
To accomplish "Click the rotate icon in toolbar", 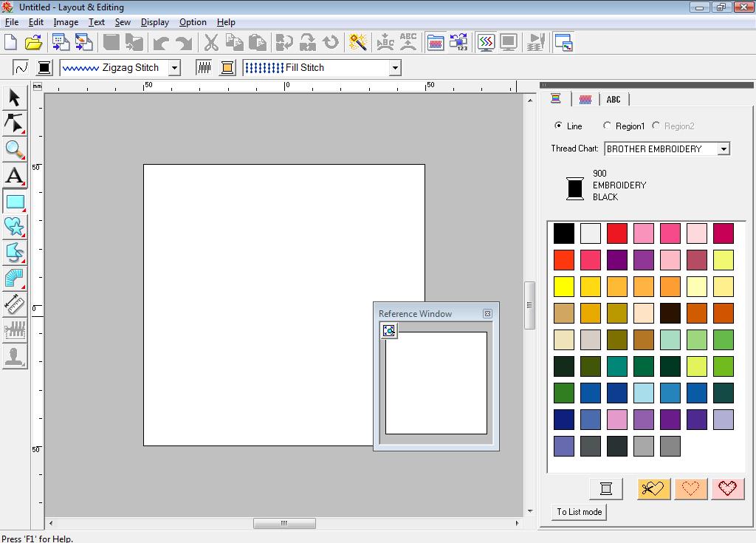I will (x=331, y=42).
